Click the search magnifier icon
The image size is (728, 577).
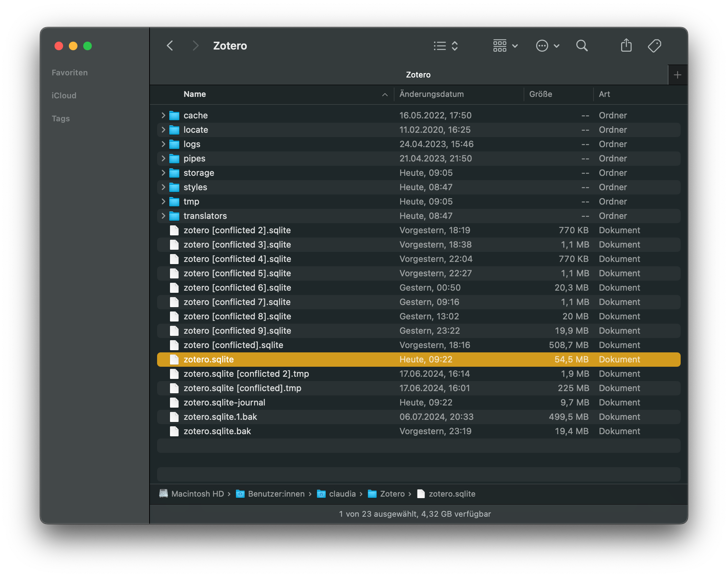pos(582,46)
